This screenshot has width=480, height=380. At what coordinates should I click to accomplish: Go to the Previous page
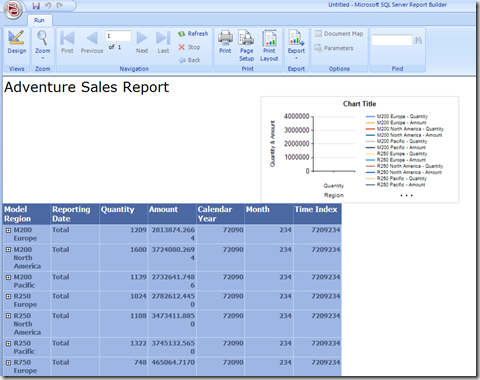[x=92, y=42]
